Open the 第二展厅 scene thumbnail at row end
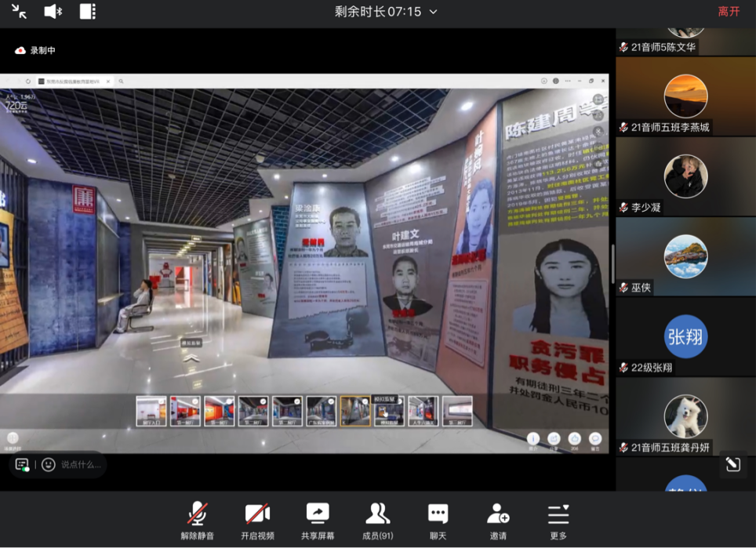The width and height of the screenshot is (756, 548). pyautogui.click(x=457, y=411)
